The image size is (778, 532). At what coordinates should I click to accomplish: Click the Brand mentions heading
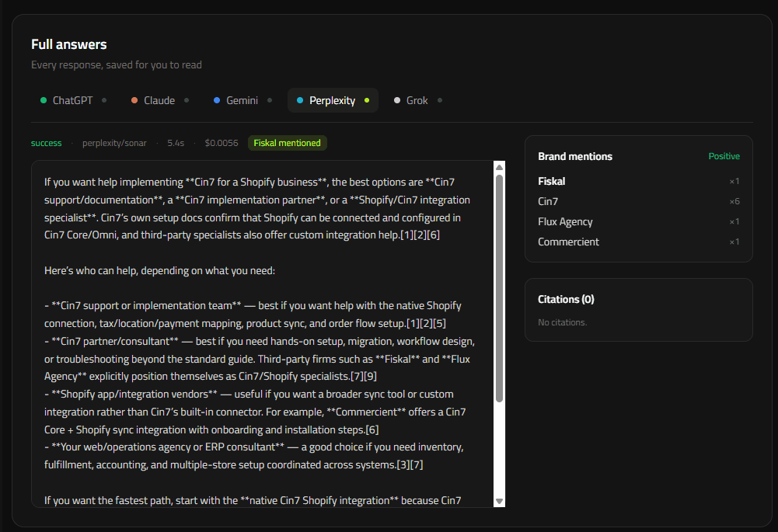pyautogui.click(x=575, y=157)
